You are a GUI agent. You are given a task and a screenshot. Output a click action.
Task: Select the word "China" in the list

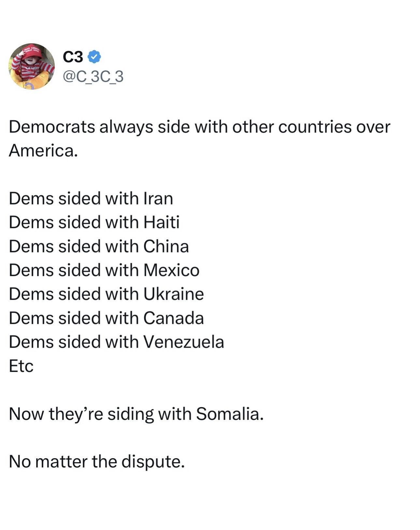[166, 246]
